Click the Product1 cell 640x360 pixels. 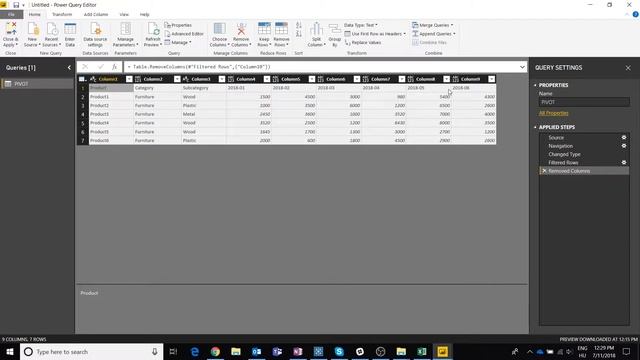click(x=111, y=97)
